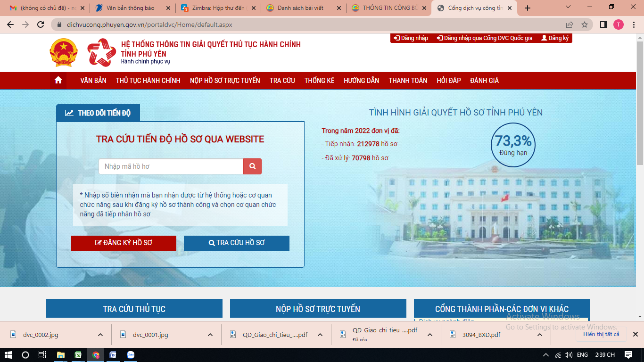Open the THỦ TỤC HÀNH CHÍNH menu
The image size is (644, 362).
click(x=148, y=81)
